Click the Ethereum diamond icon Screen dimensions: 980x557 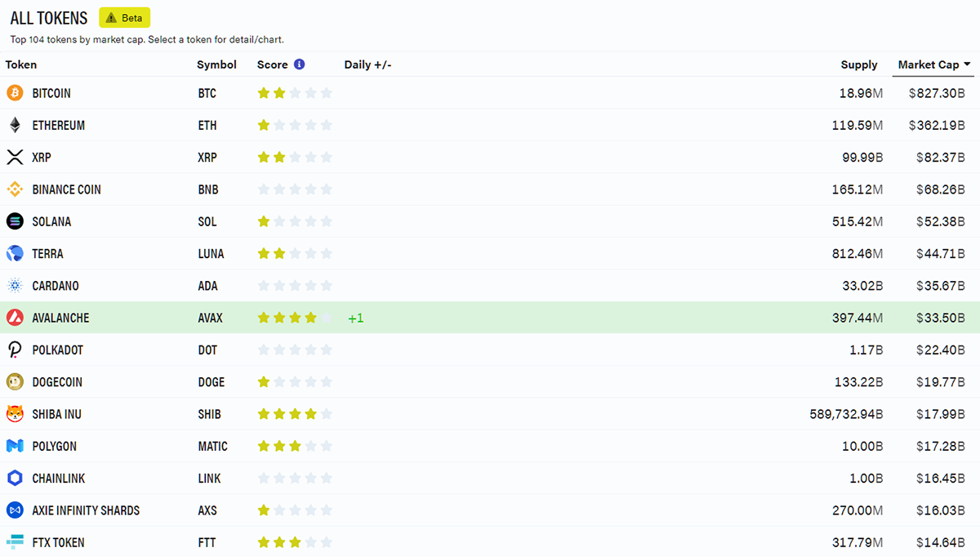(15, 125)
